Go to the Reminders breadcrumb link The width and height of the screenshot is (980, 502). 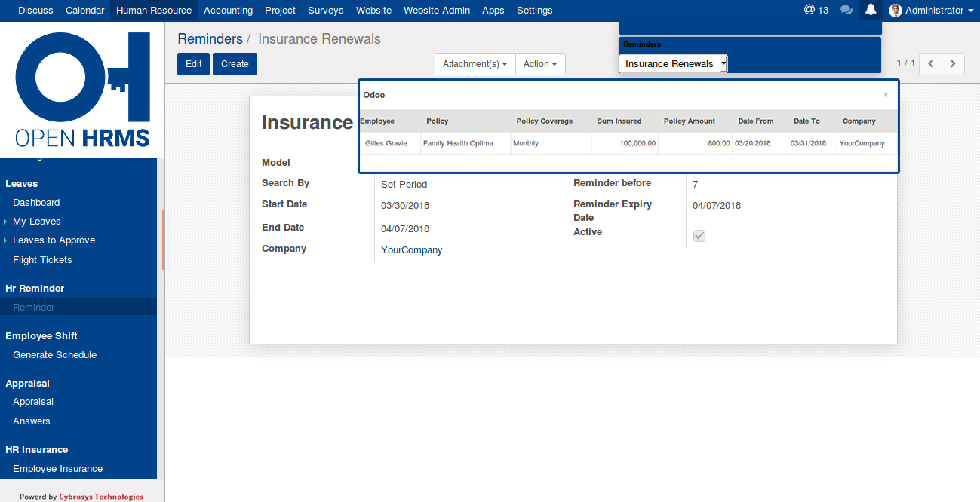tap(210, 39)
